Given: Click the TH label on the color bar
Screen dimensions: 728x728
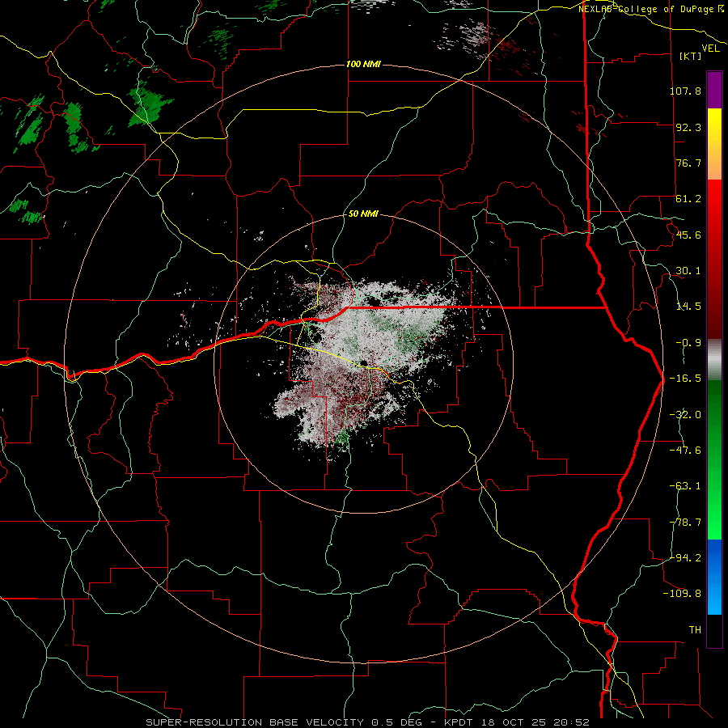Looking at the screenshot, I should point(695,630).
